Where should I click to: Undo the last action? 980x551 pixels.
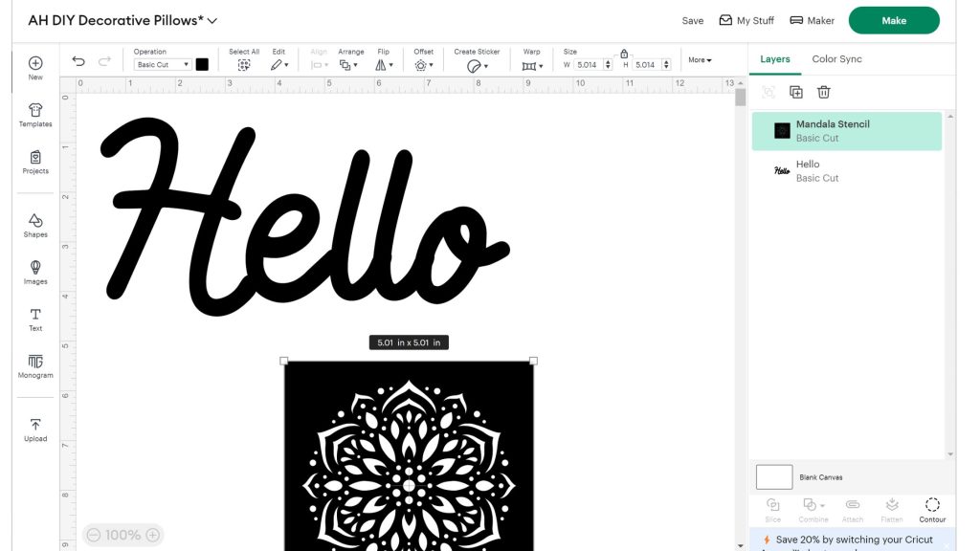pyautogui.click(x=78, y=62)
